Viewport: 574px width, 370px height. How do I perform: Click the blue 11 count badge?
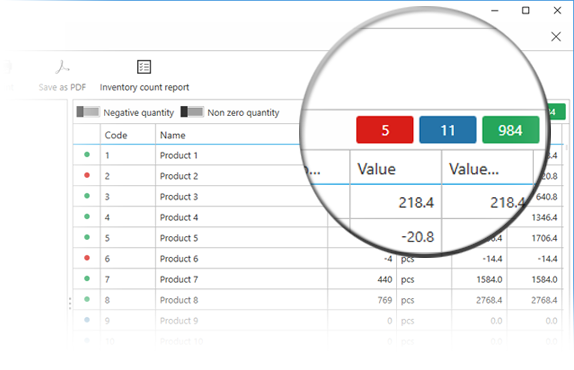448,130
